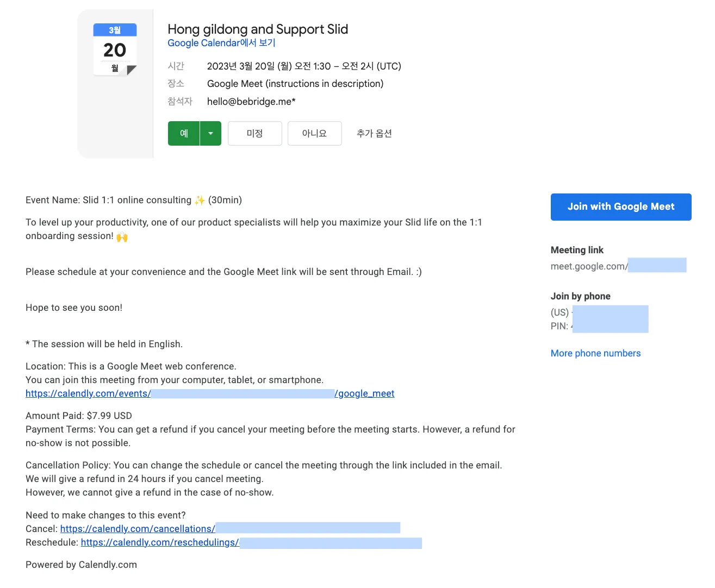Image resolution: width=715 pixels, height=588 pixels.
Task: Click the raised hands emoji after onboarding session
Action: click(x=122, y=237)
